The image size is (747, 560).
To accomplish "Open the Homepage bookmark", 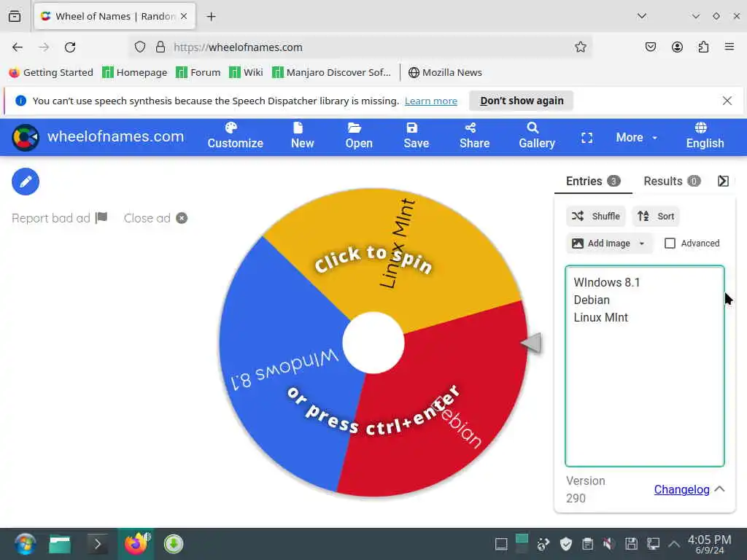I will (135, 72).
